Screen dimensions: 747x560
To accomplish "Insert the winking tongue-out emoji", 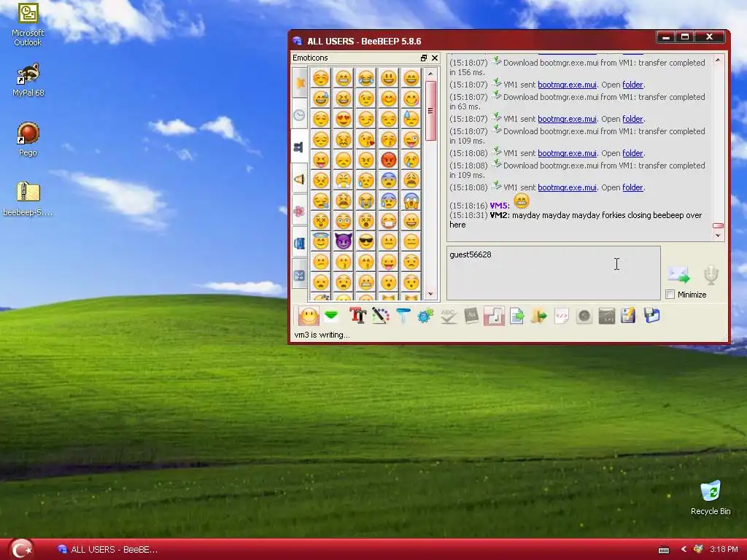I will pos(411,139).
